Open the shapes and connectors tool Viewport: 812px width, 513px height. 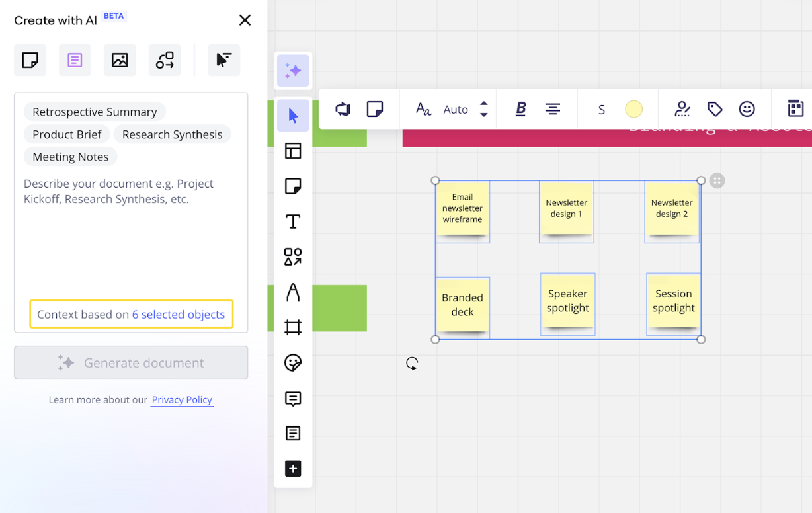point(293,256)
